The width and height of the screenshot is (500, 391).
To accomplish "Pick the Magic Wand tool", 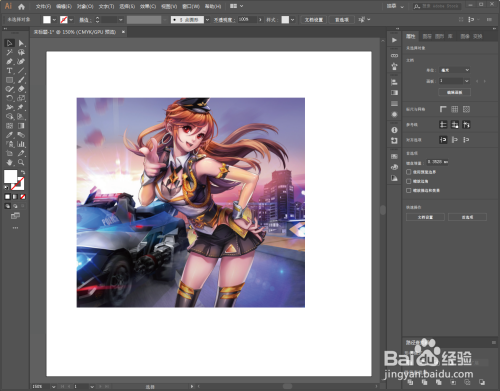I will [9, 52].
